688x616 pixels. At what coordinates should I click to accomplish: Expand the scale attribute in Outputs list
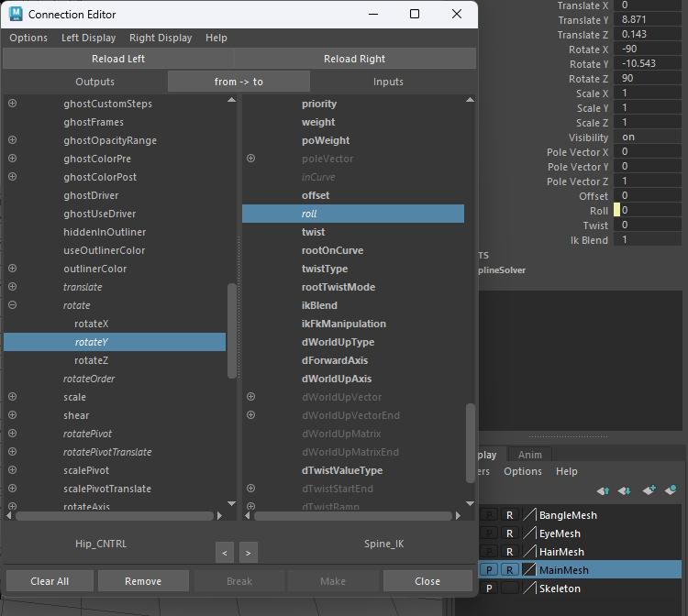click(13, 397)
